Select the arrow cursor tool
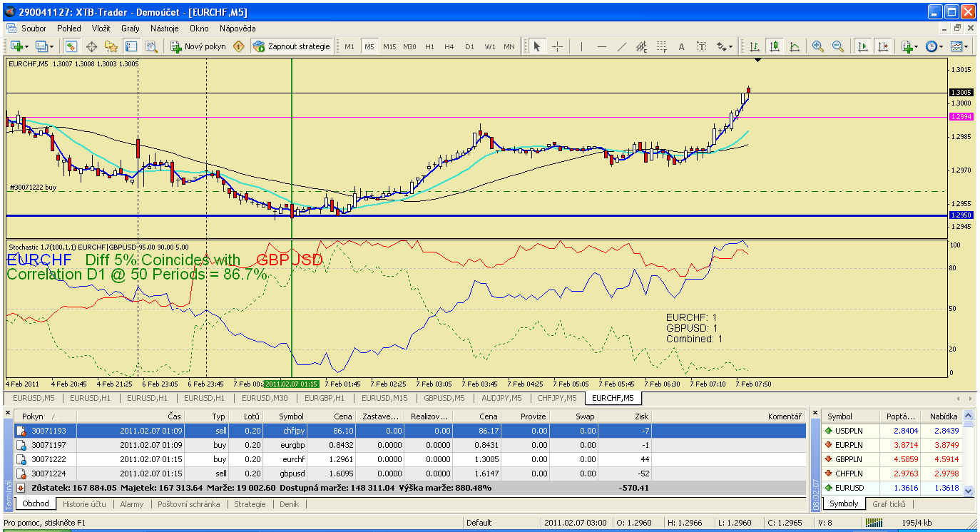This screenshot has width=980, height=532. (x=537, y=46)
